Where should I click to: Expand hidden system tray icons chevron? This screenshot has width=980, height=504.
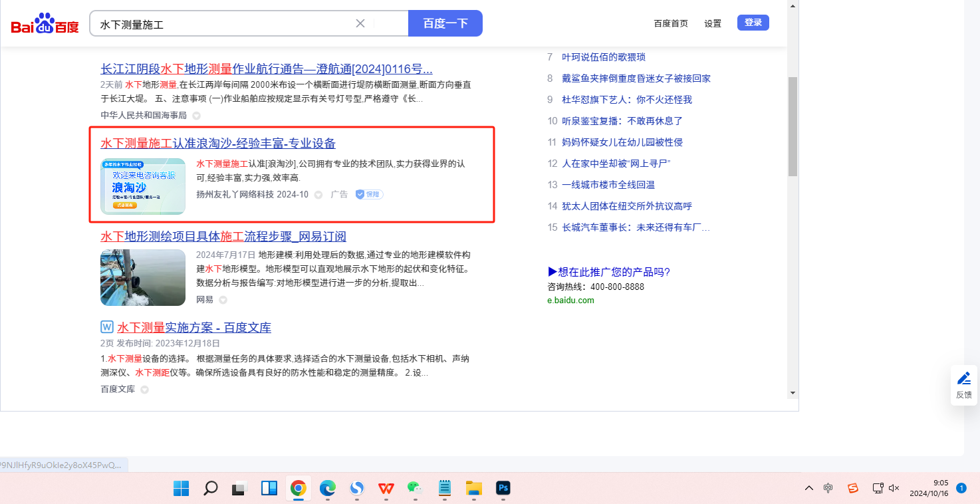coord(808,488)
